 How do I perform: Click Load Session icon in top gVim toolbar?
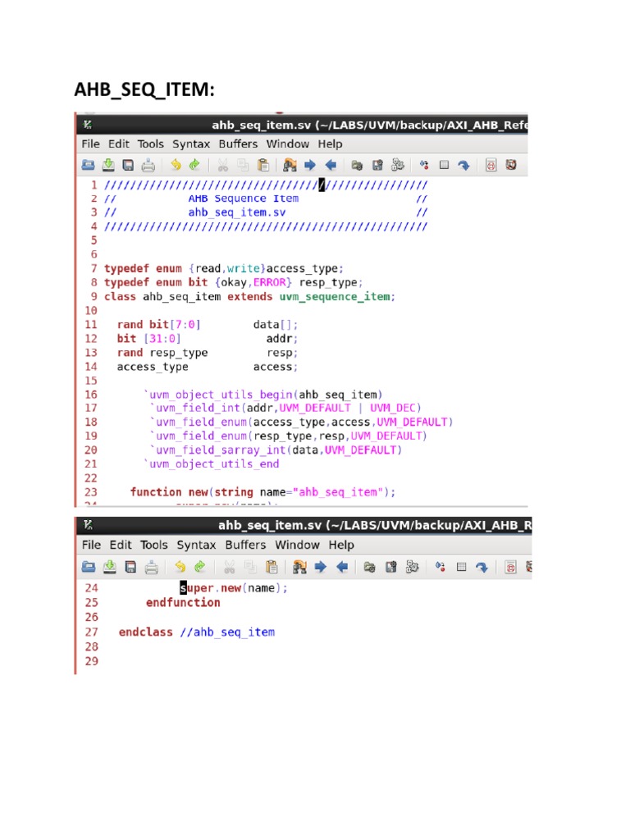(x=357, y=165)
